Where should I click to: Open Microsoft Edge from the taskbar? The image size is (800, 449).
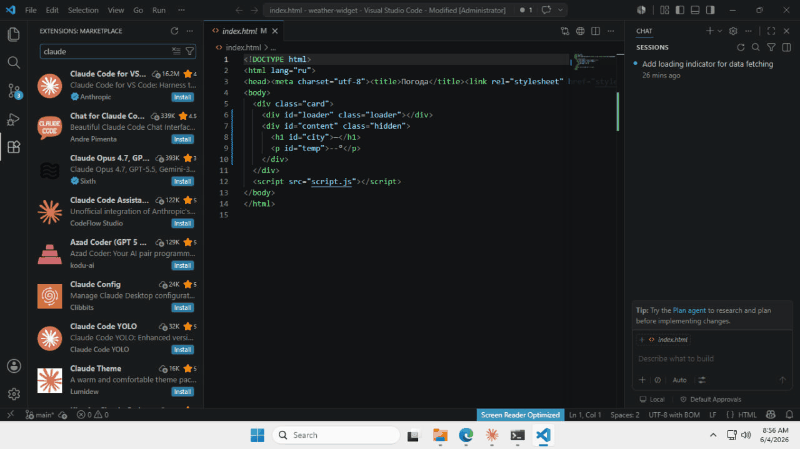click(x=466, y=435)
